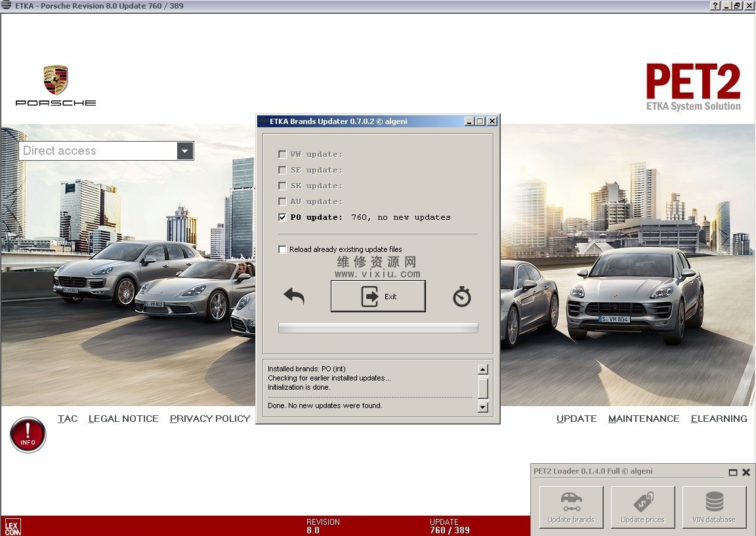
Task: Open the PRIVACY POLICY link
Action: coord(209,419)
